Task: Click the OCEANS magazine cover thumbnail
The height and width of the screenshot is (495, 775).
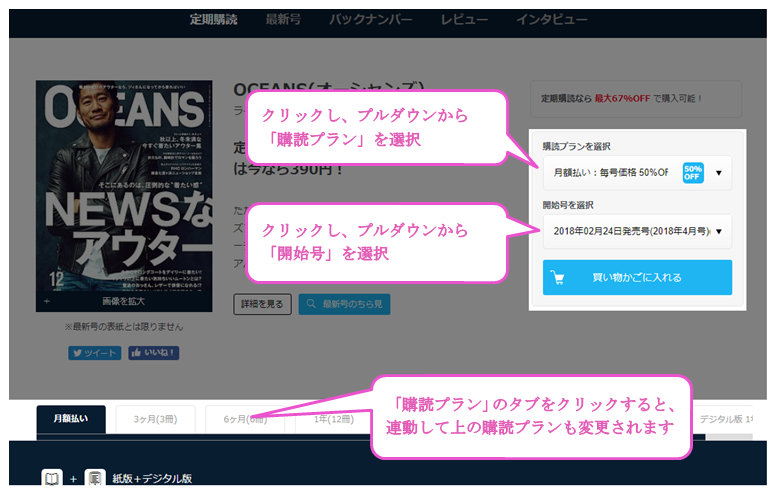Action: pyautogui.click(x=124, y=196)
